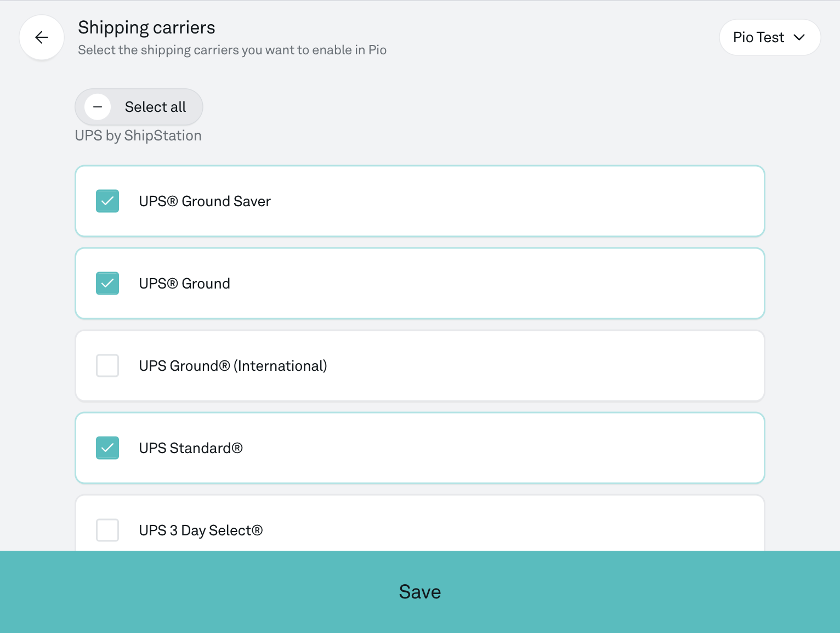Screen dimensions: 840x633
Task: Click the UPS Standard® label text
Action: coord(191,448)
